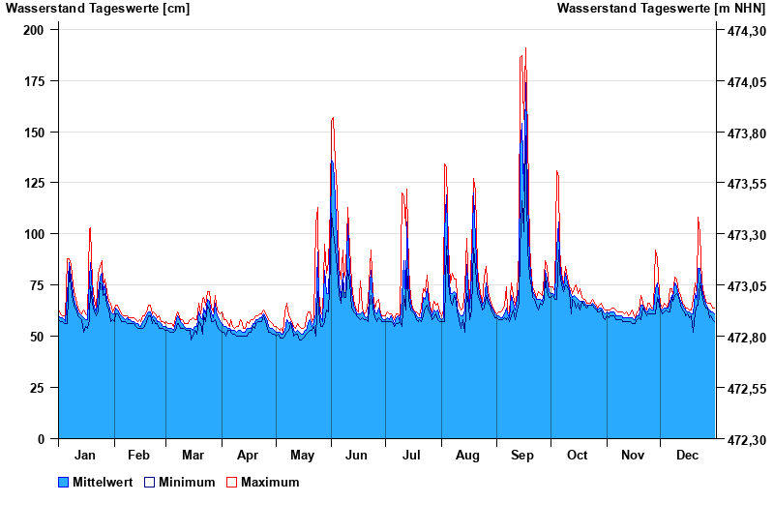
Task: Toggle the Maximum series via its legend label
Action: pos(270,482)
